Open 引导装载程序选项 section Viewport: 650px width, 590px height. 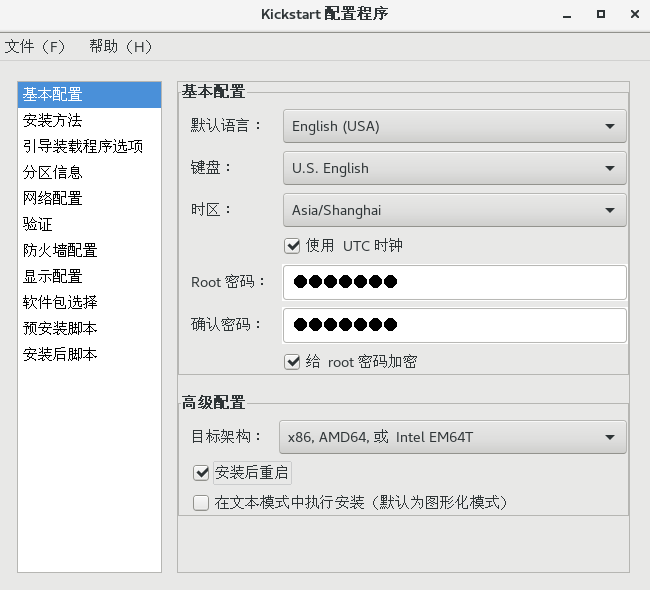[x=90, y=146]
